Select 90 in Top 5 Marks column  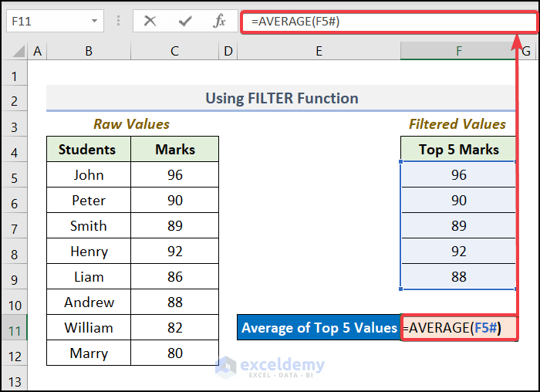[458, 201]
